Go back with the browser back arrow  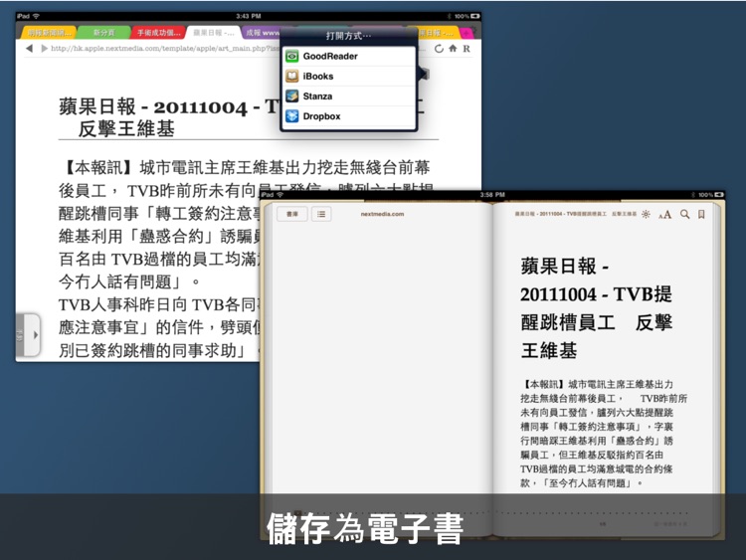(30, 49)
